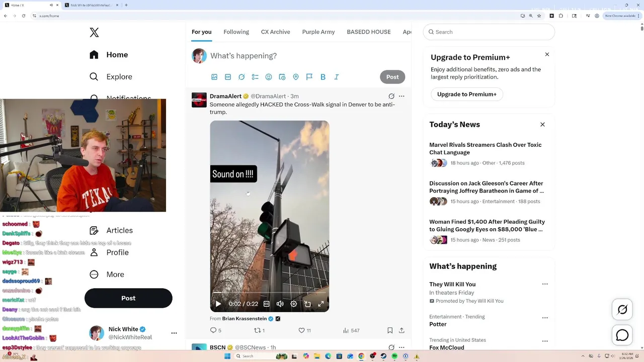
Task: Open Grok icon in compose toolbar
Action: click(x=242, y=77)
